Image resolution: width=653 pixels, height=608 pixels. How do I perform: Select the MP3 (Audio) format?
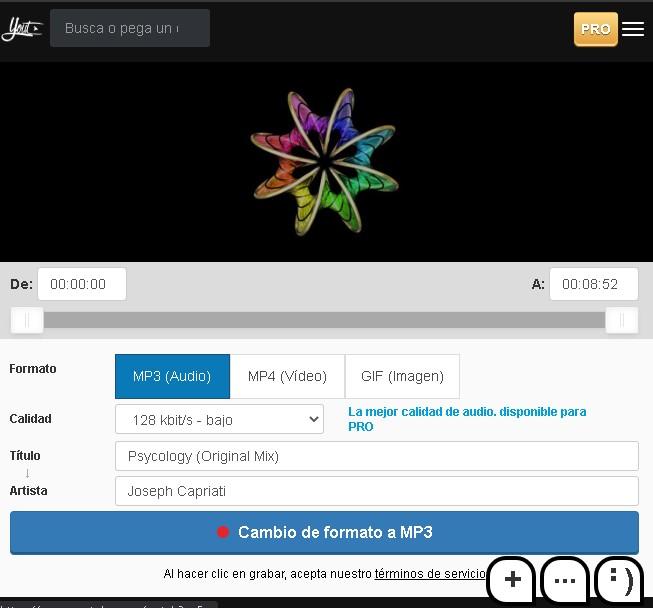[x=172, y=376]
